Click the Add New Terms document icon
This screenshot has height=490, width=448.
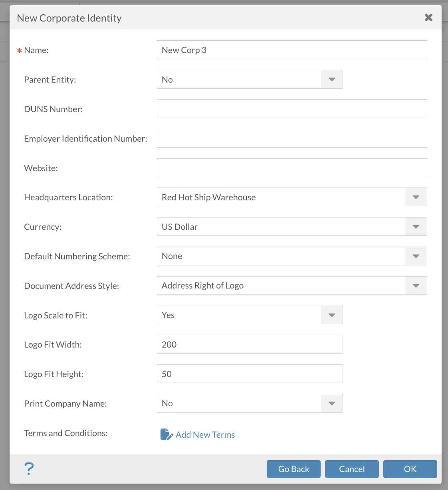(x=166, y=435)
